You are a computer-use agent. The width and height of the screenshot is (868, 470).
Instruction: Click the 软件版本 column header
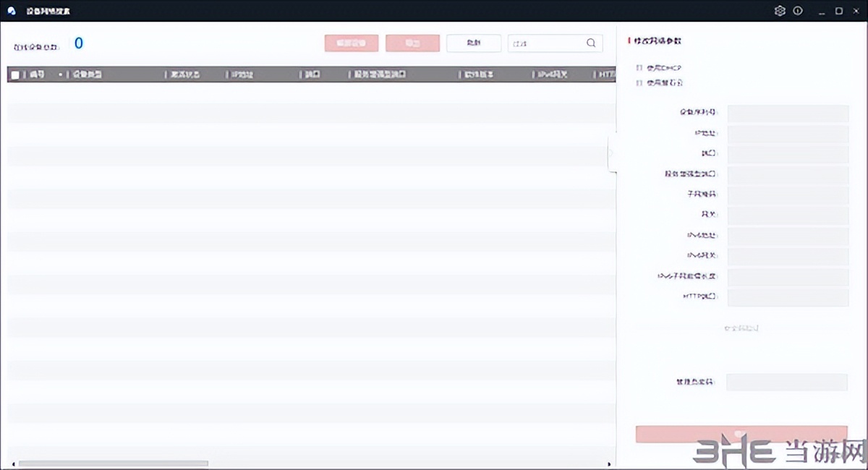coord(479,75)
